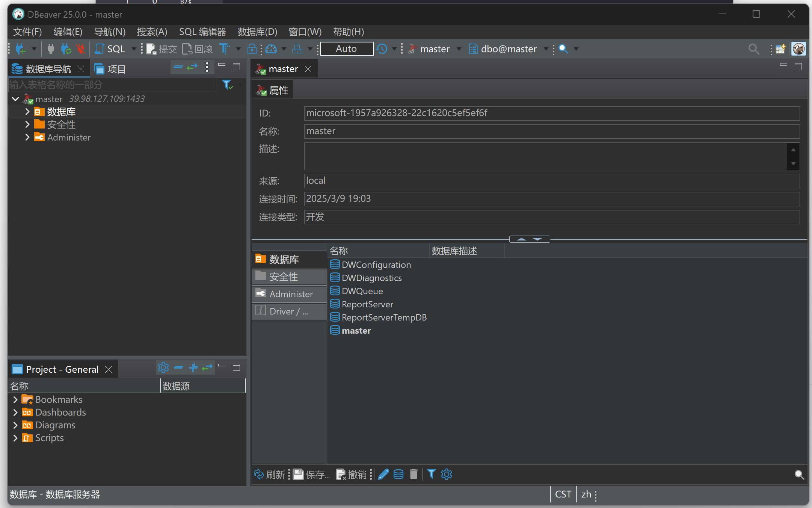
Task: Click the 名称 field containing master
Action: pyautogui.click(x=552, y=131)
